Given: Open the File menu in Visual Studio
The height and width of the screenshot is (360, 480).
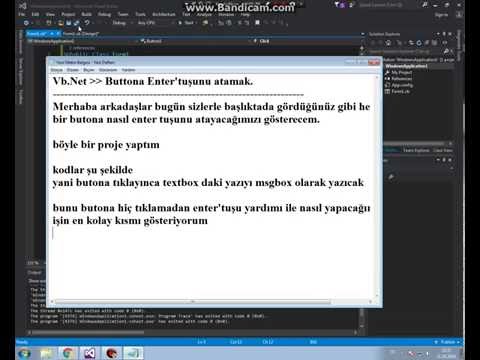Looking at the screenshot, I should 22,14.
